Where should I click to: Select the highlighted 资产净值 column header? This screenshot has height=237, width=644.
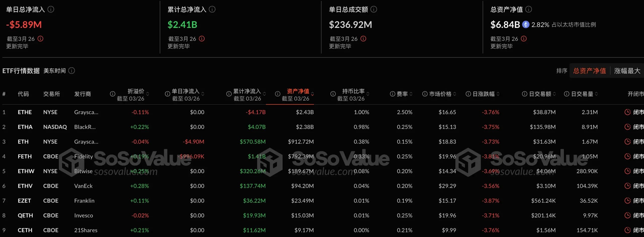pos(298,91)
